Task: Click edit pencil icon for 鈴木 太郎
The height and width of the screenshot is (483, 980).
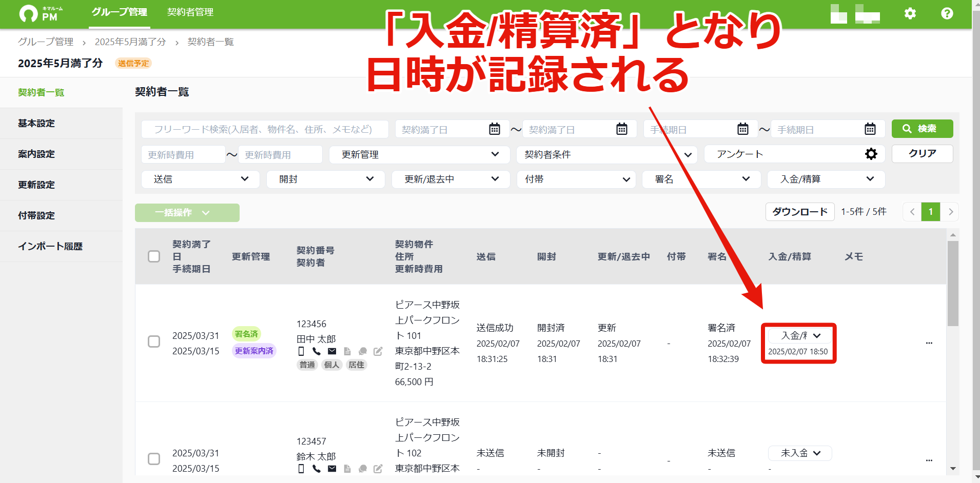Action: [x=378, y=469]
